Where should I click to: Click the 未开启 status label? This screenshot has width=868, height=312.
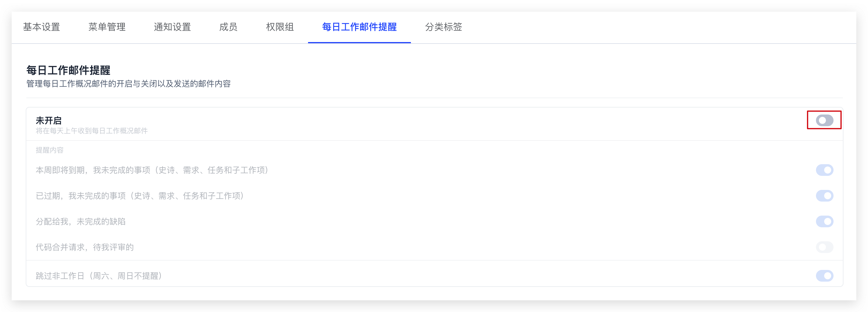49,120
